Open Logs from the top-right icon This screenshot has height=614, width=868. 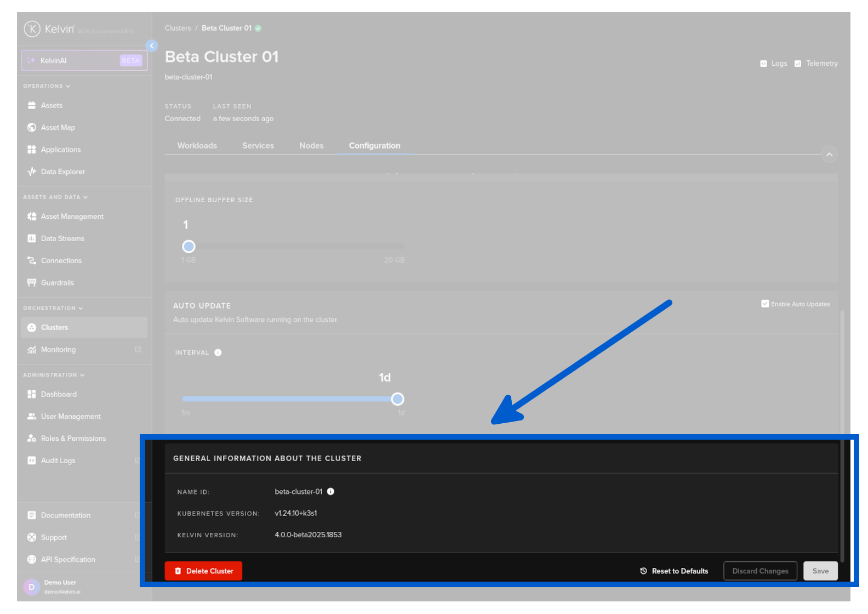pyautogui.click(x=773, y=64)
